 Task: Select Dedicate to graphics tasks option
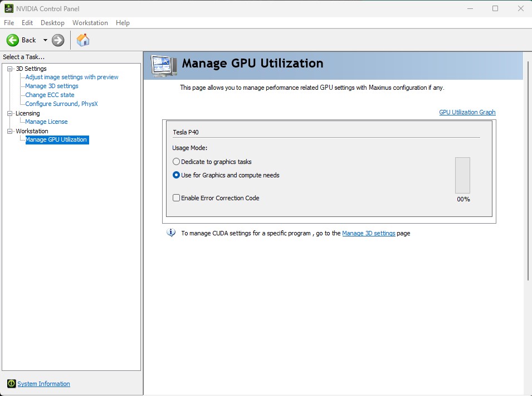pos(177,162)
